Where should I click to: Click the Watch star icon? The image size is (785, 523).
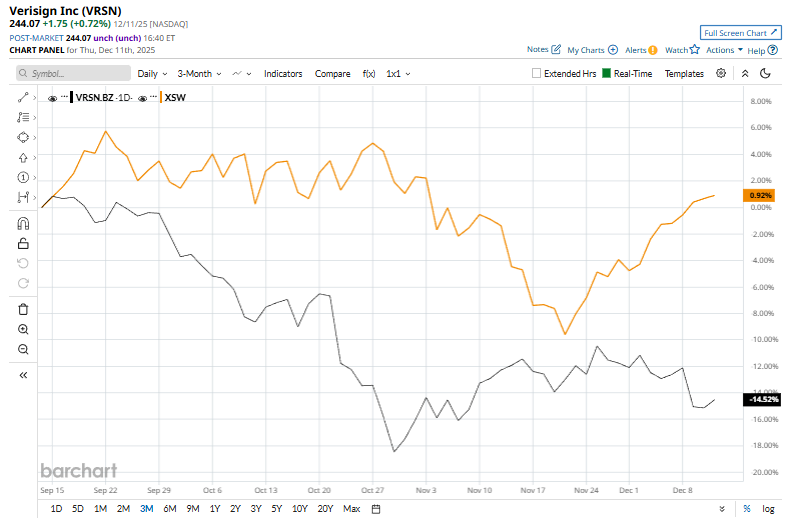coord(694,49)
